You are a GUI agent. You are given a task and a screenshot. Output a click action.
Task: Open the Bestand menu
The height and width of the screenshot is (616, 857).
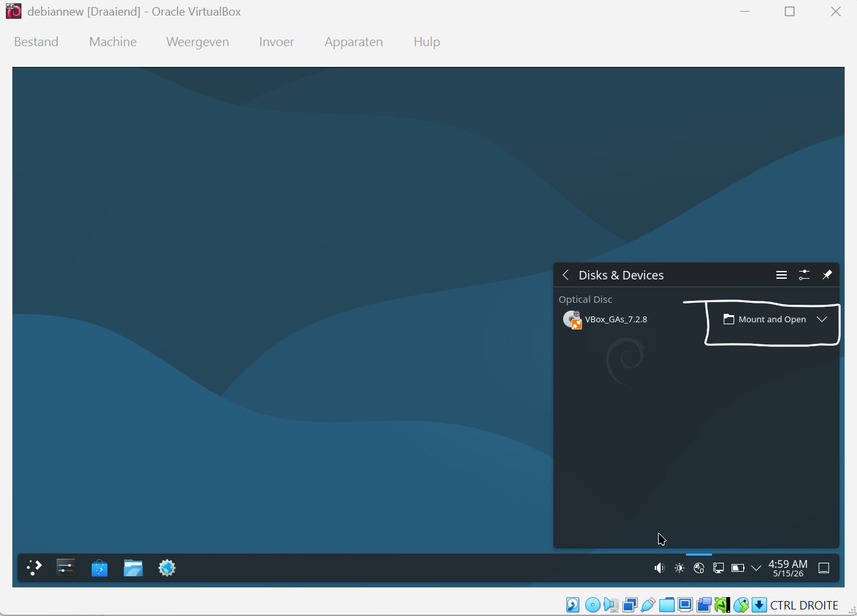click(x=36, y=42)
